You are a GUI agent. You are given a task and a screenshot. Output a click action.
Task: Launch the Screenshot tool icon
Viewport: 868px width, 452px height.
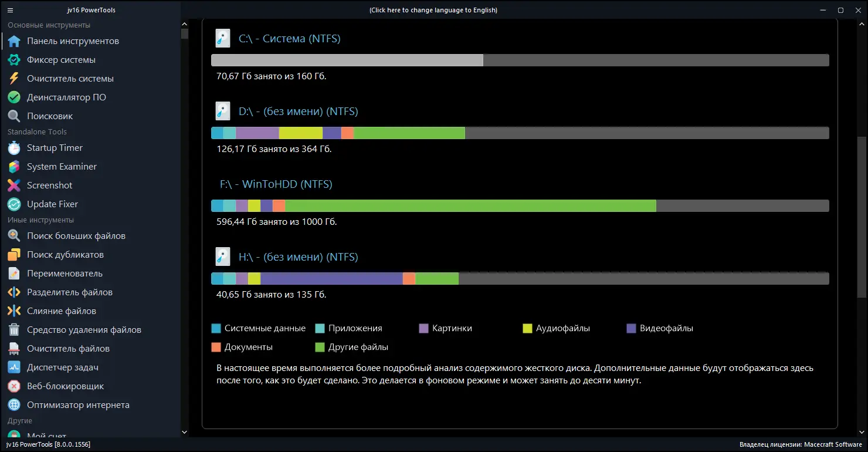coord(14,185)
